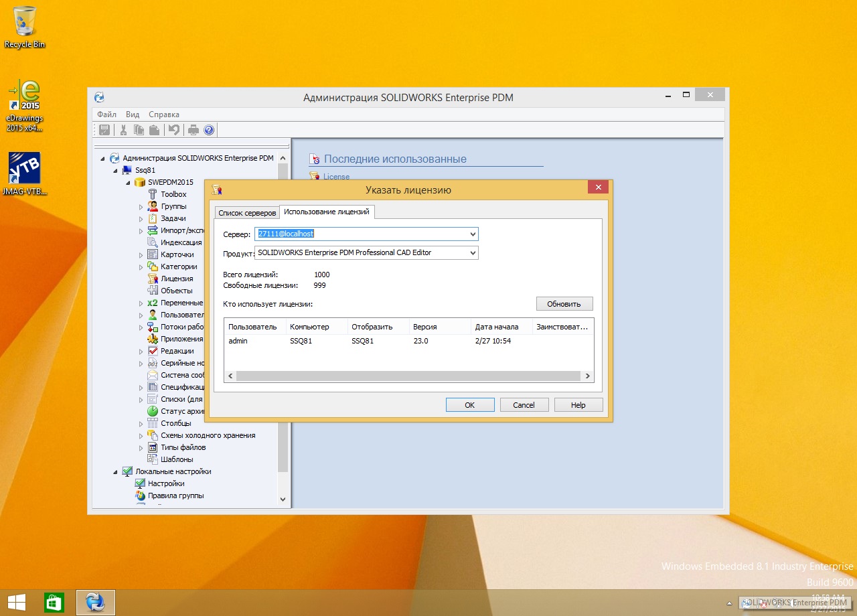857x616 pixels.
Task: Click the Пользователь column header
Action: pyautogui.click(x=254, y=327)
